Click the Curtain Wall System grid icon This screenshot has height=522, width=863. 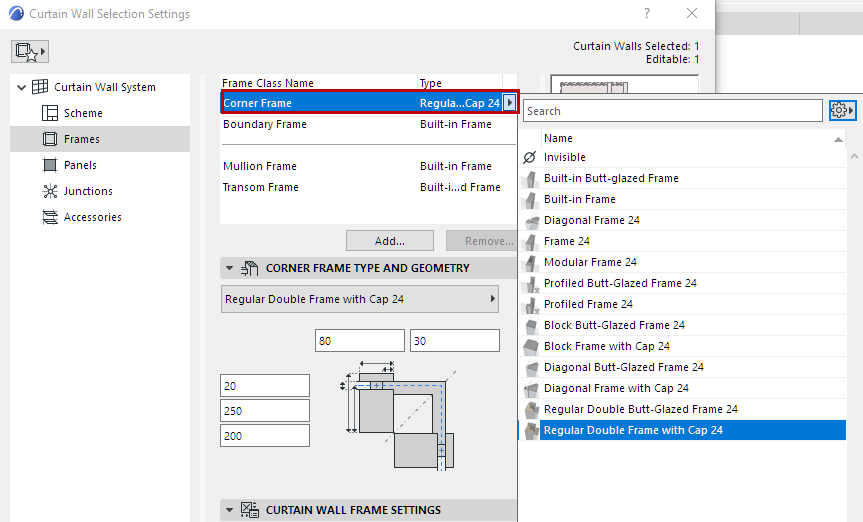click(x=40, y=86)
